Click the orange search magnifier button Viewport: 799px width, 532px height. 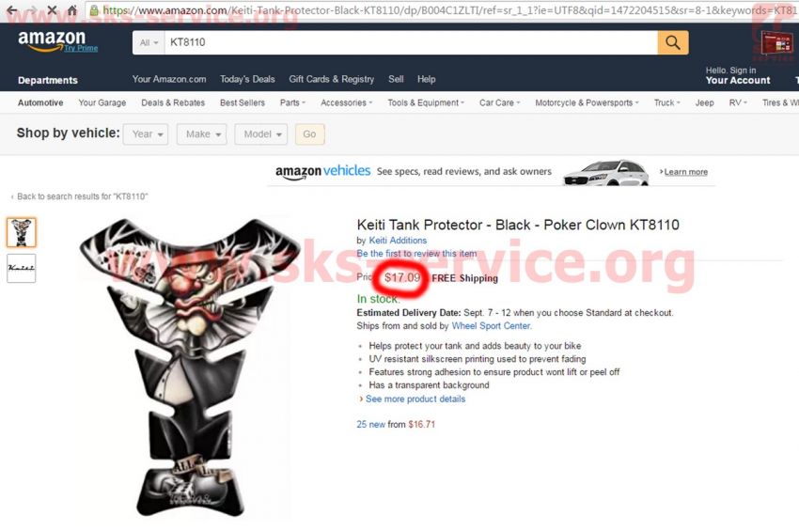click(673, 42)
